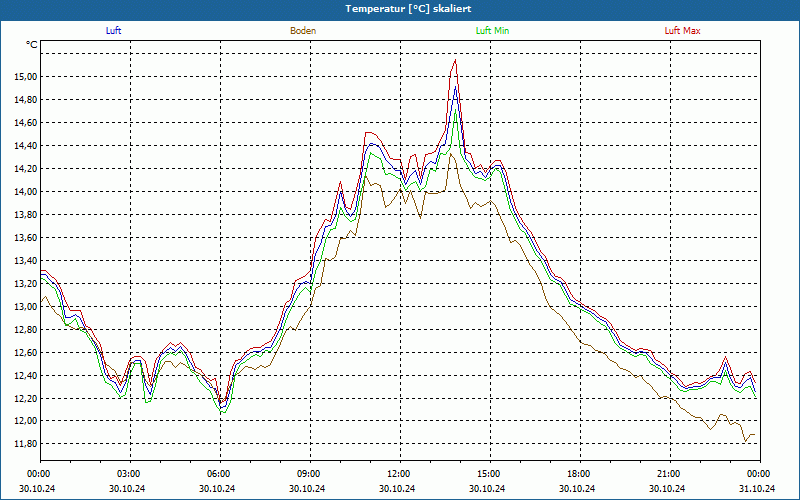
Task: Click the 'Luft Max' legend label
Action: [682, 31]
